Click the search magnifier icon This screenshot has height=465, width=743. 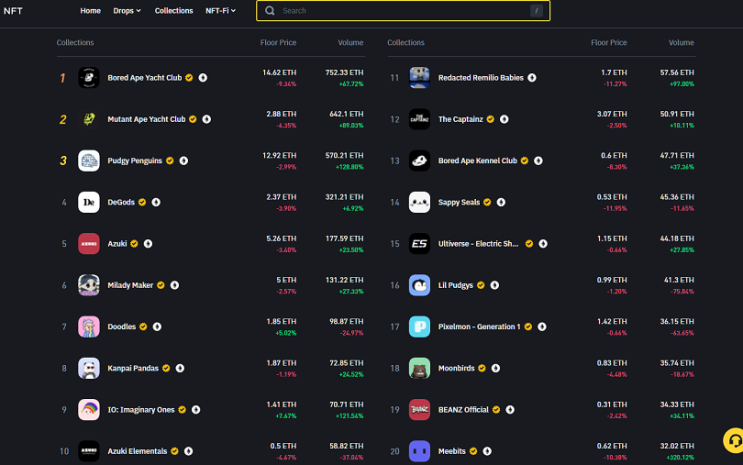tap(270, 10)
